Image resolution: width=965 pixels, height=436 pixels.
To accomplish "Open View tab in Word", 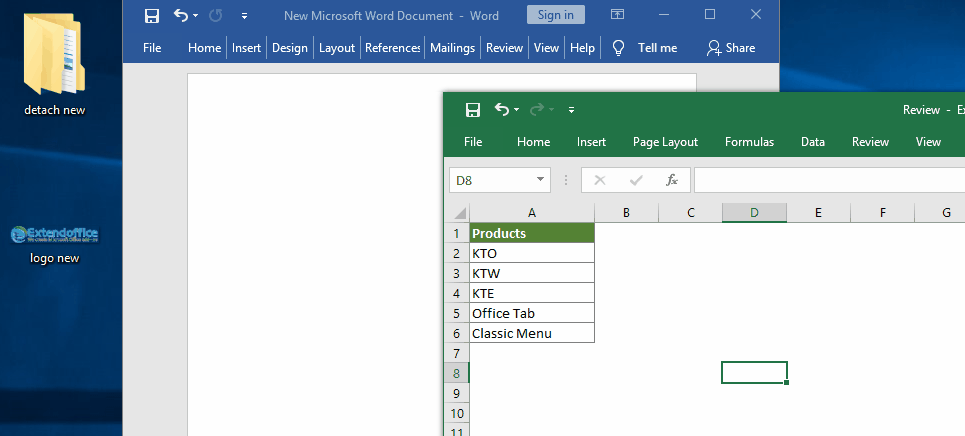I will (546, 48).
